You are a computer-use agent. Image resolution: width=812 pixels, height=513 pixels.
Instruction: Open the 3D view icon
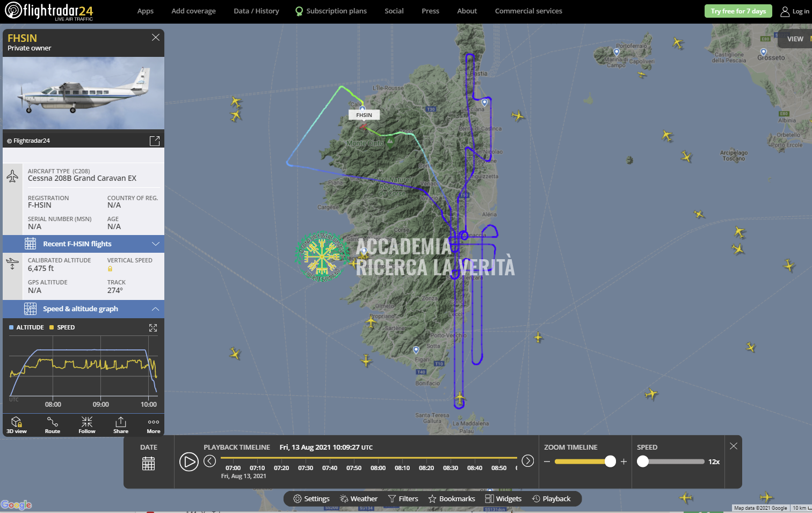(x=17, y=424)
